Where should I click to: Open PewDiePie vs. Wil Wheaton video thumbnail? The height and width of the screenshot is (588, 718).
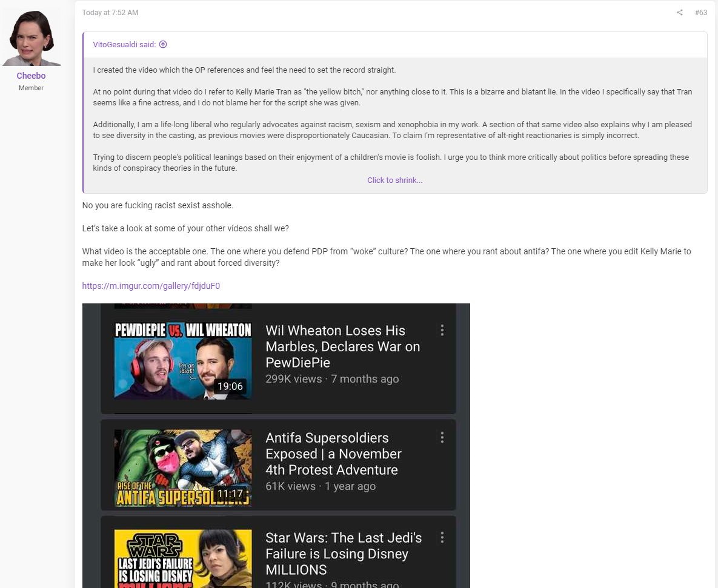pos(183,360)
